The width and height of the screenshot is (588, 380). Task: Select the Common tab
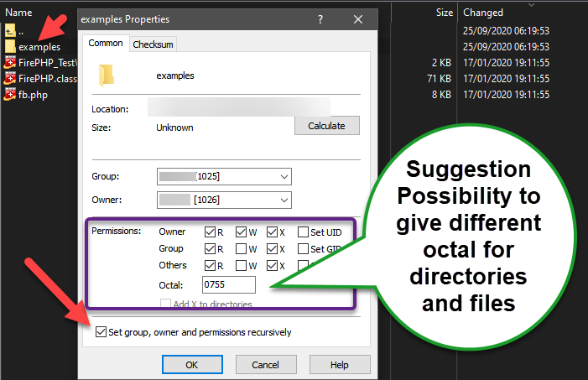click(106, 43)
